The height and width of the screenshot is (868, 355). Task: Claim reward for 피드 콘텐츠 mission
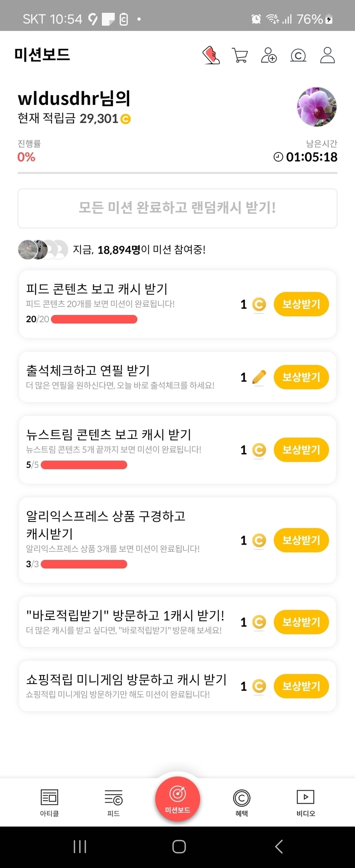[x=301, y=304]
